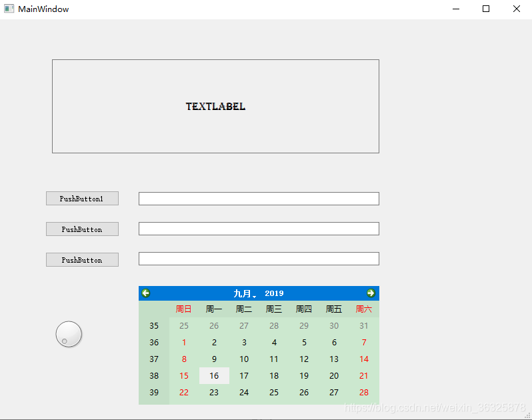The width and height of the screenshot is (532, 420).
Task: Select September 2 in the calendar
Action: [x=214, y=342]
